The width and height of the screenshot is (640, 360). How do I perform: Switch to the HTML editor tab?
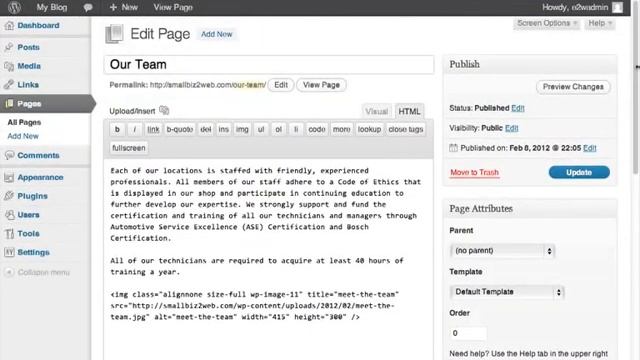pos(409,111)
